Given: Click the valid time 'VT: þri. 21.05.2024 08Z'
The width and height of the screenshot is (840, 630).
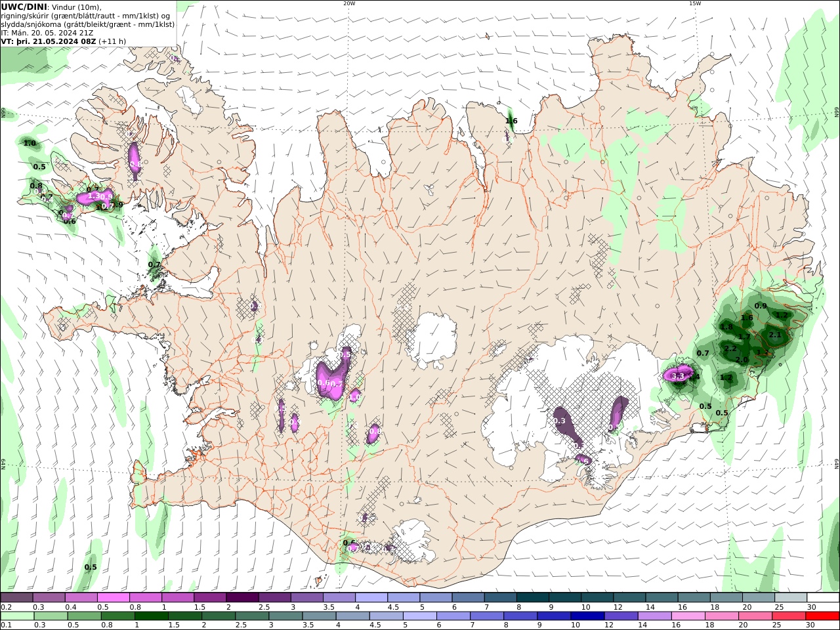Looking at the screenshot, I should [x=49, y=41].
